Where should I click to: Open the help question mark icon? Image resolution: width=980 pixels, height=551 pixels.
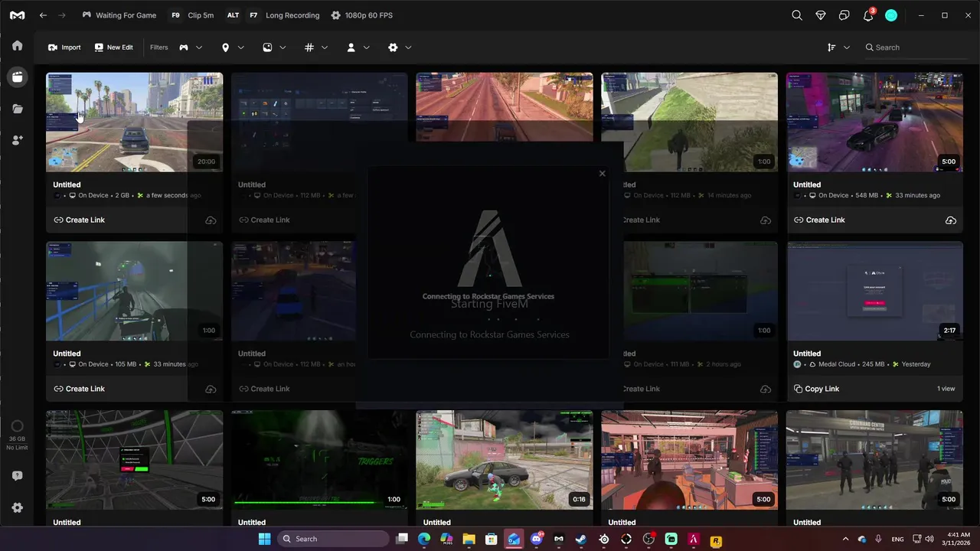17,476
